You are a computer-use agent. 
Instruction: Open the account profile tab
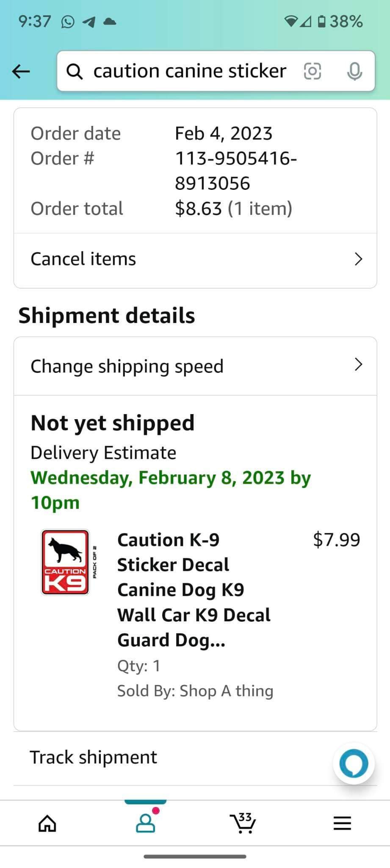coord(146,823)
